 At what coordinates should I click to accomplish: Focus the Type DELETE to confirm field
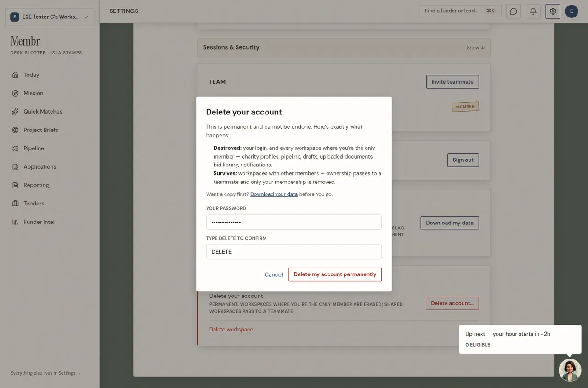tap(294, 251)
